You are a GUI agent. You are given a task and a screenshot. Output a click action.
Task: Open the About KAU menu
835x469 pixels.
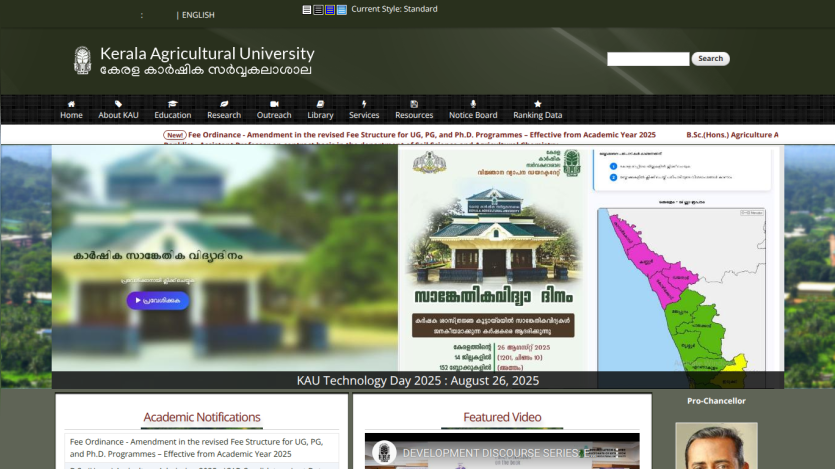pos(118,115)
